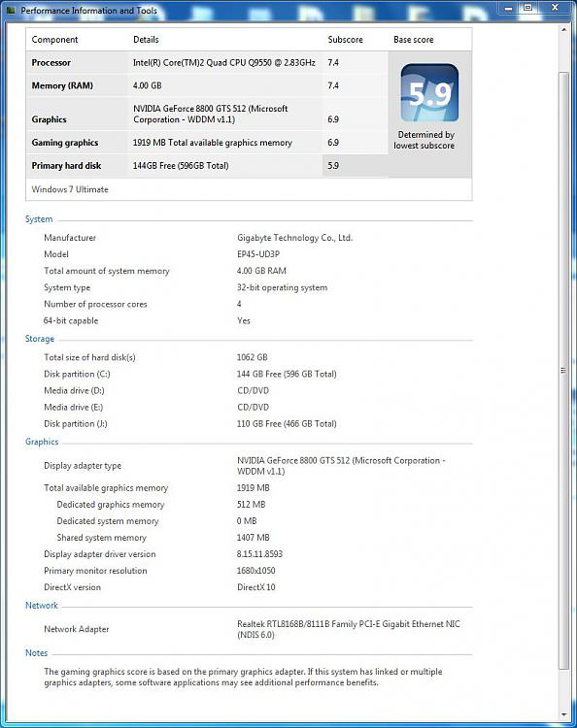Click the Component column header
The width and height of the screenshot is (577, 728).
pyautogui.click(x=54, y=40)
